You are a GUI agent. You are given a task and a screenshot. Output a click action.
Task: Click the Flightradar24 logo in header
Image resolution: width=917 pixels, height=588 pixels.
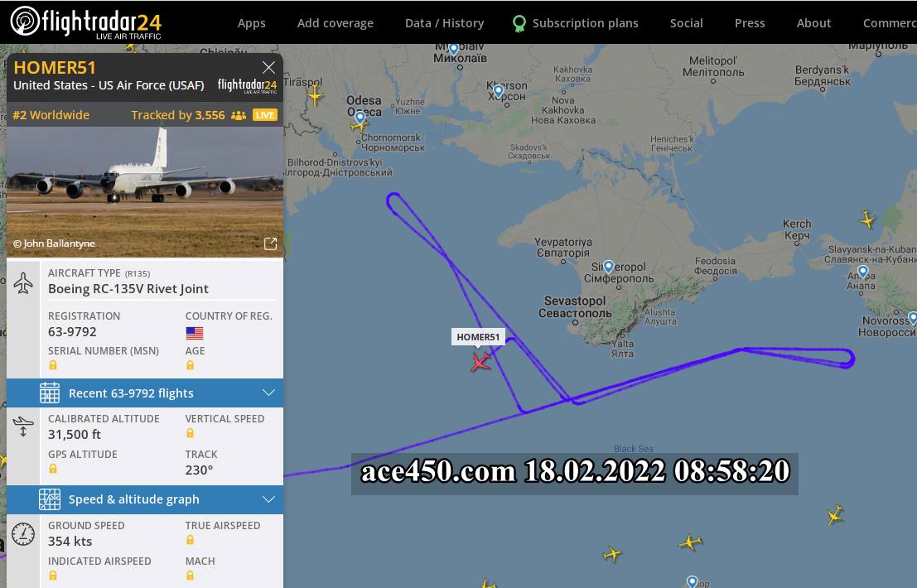(x=85, y=22)
